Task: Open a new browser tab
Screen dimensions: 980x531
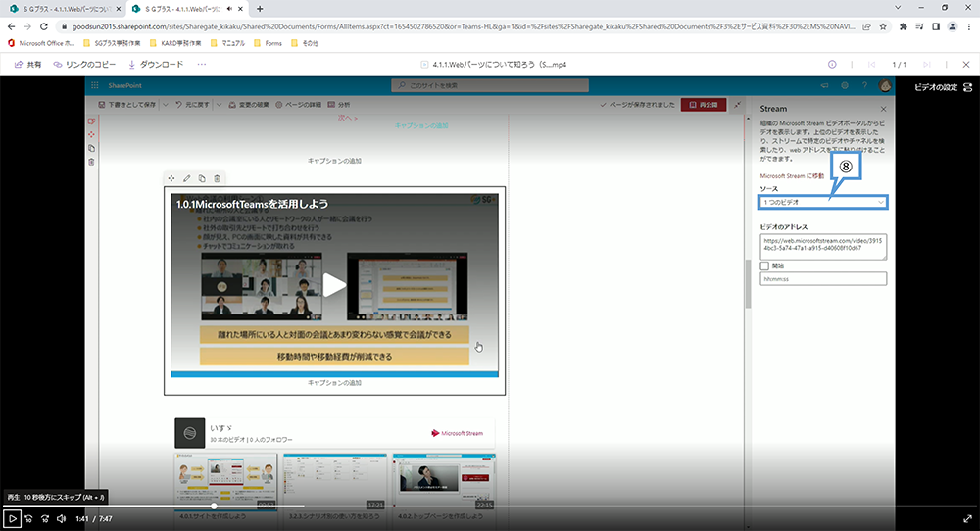Action: pyautogui.click(x=260, y=9)
